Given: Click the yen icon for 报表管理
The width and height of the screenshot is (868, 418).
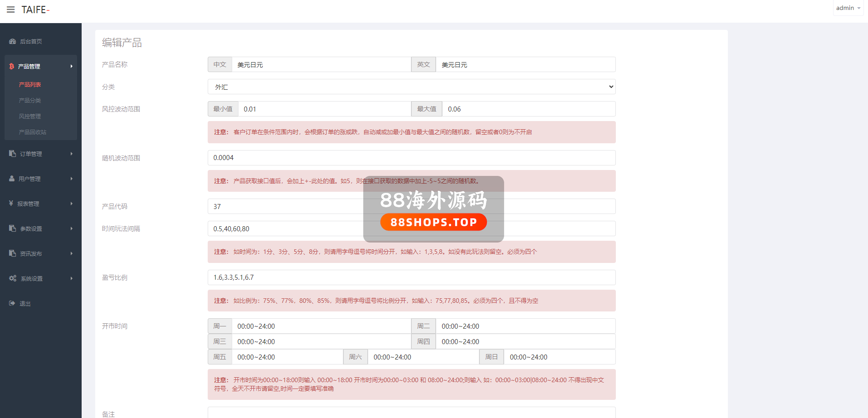Looking at the screenshot, I should (x=11, y=204).
